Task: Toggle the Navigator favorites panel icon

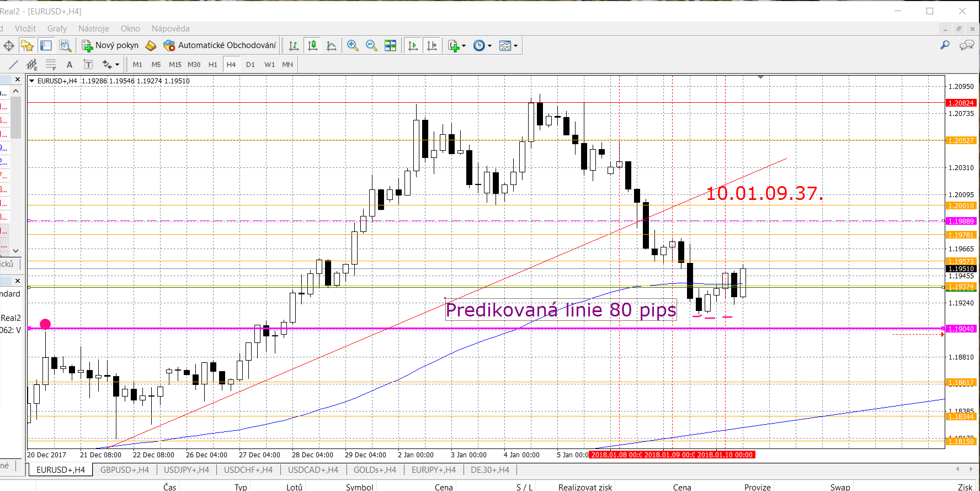Action: pyautogui.click(x=27, y=46)
